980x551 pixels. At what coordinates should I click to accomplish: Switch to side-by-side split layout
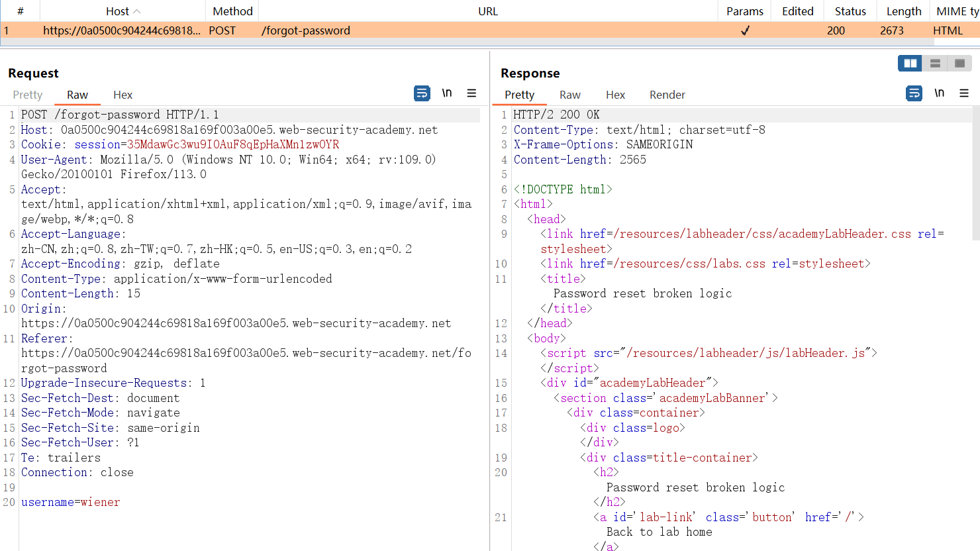coord(910,64)
